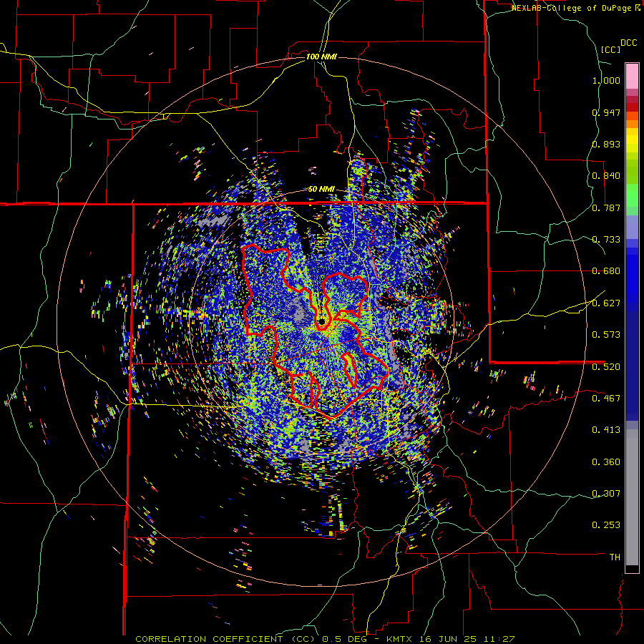
Task: Select the 100 NMI range ring label
Action: click(x=321, y=57)
